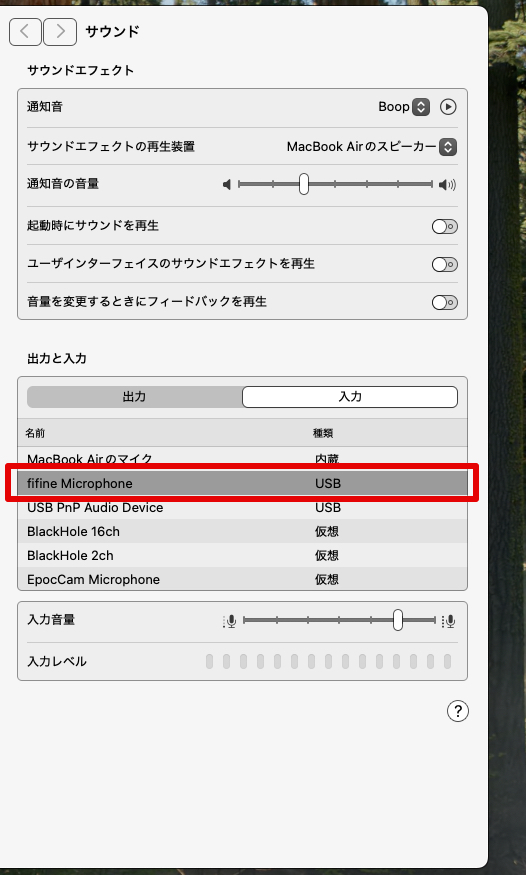The height and width of the screenshot is (875, 526).
Task: Switch to the 出力 tab
Action: point(134,397)
